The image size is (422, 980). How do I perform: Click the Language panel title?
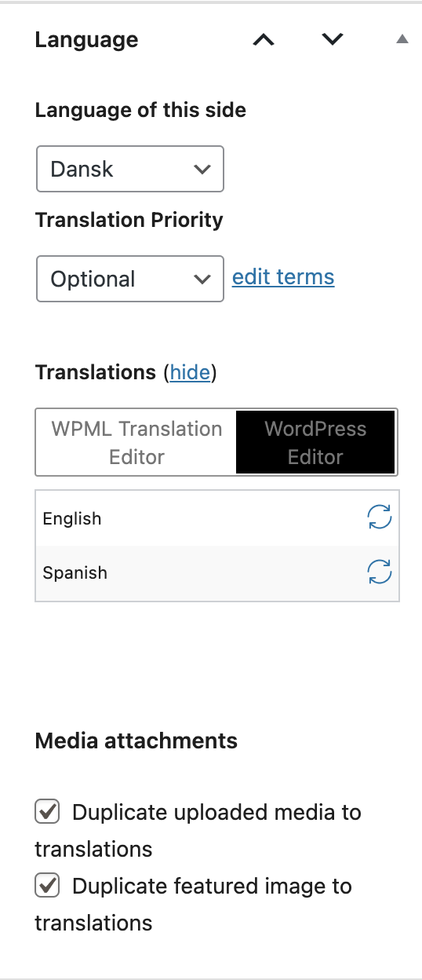86,40
